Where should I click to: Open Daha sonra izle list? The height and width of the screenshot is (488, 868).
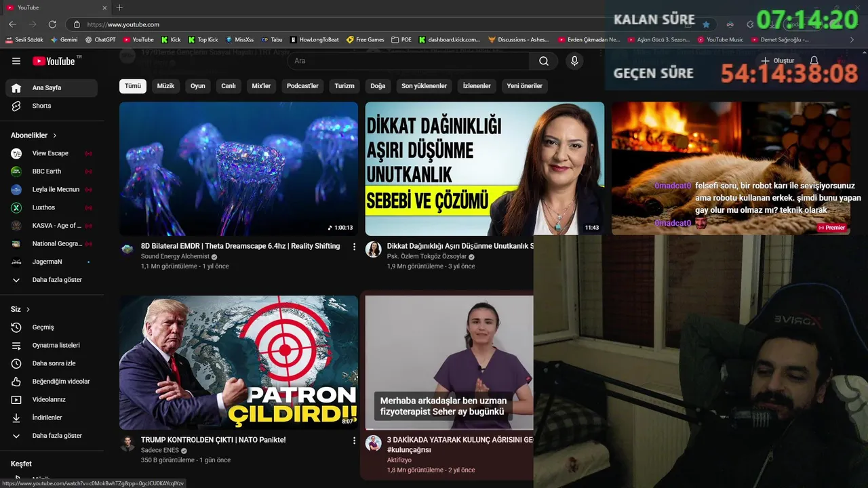coord(52,363)
